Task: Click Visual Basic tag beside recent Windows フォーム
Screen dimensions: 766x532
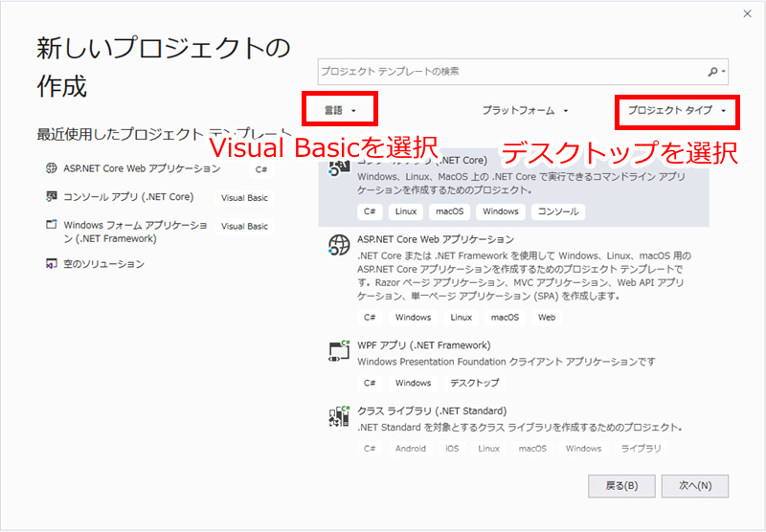Action: [x=244, y=226]
